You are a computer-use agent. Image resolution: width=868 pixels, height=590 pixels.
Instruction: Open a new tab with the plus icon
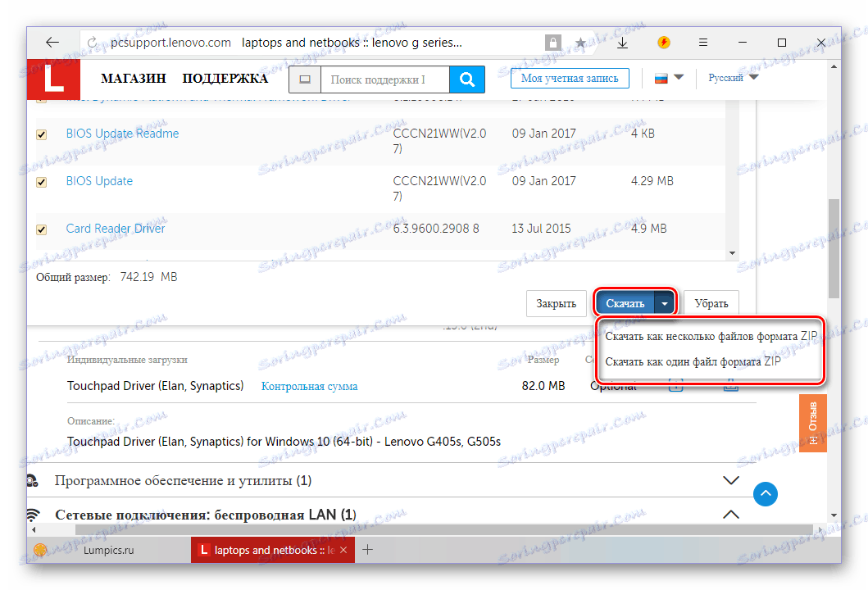(x=367, y=550)
